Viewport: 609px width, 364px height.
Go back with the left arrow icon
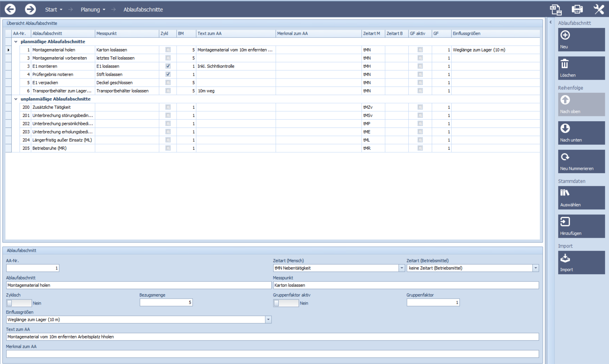(10, 9)
